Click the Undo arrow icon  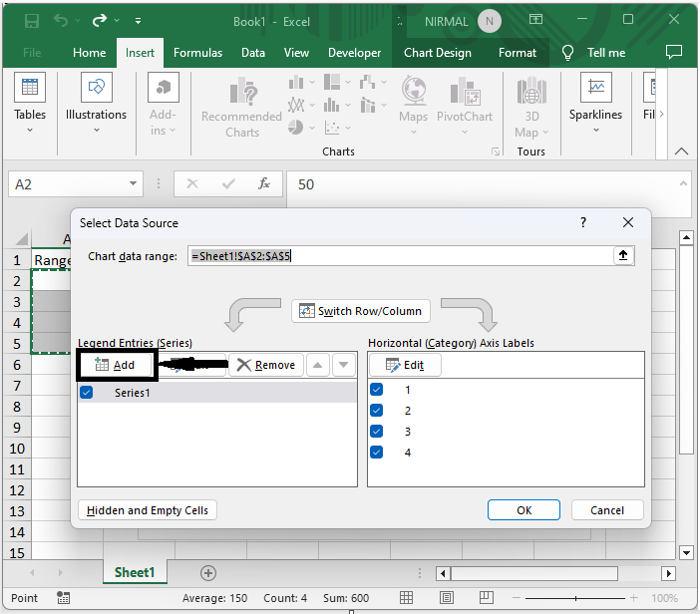pos(61,21)
